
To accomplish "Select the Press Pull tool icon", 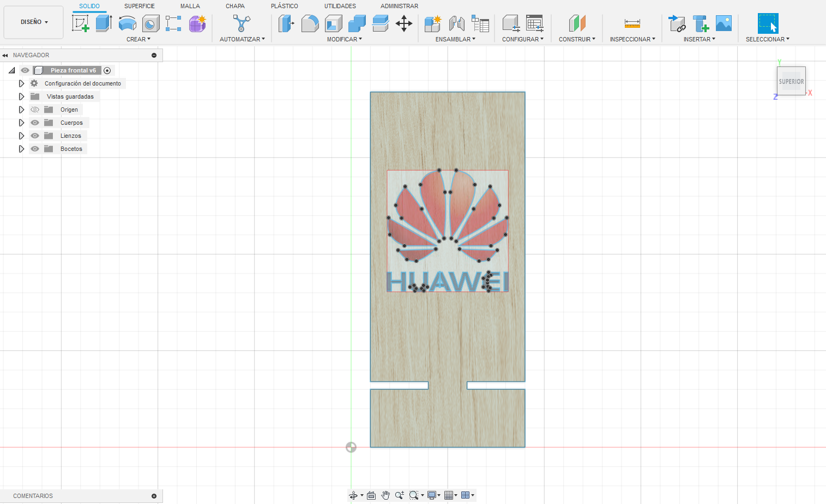I will pos(286,23).
